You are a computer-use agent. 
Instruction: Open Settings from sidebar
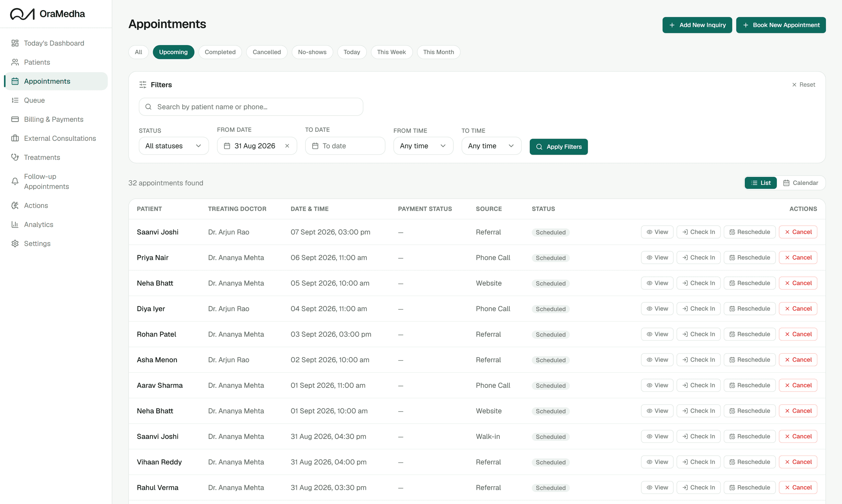56,243
